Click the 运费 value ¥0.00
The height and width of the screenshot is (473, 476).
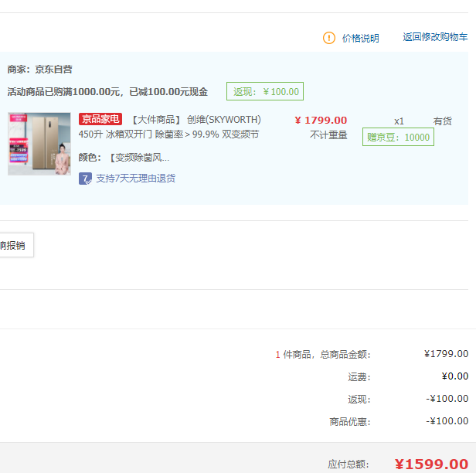tap(454, 376)
